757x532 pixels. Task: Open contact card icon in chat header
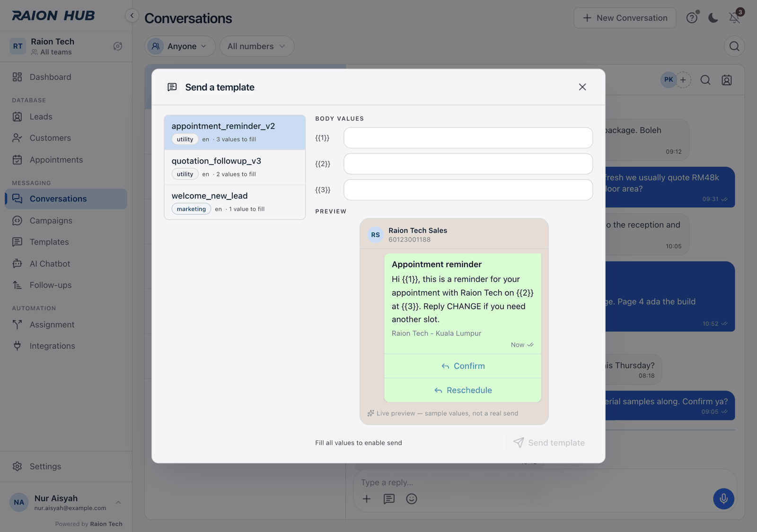point(727,80)
